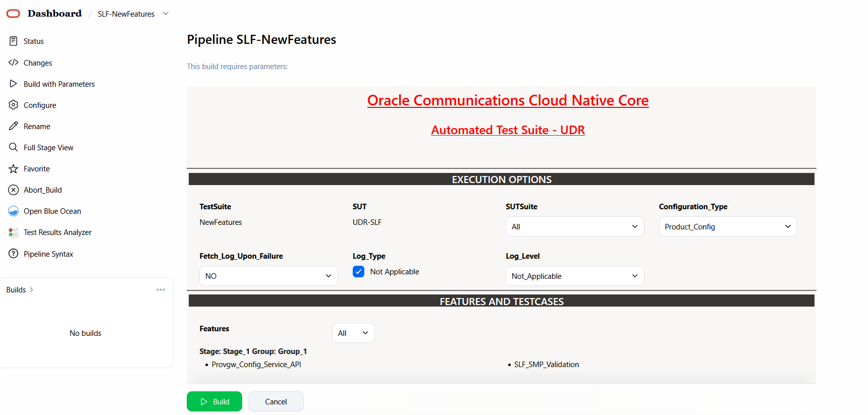Click the Build with Parameters play icon

pyautogui.click(x=14, y=84)
